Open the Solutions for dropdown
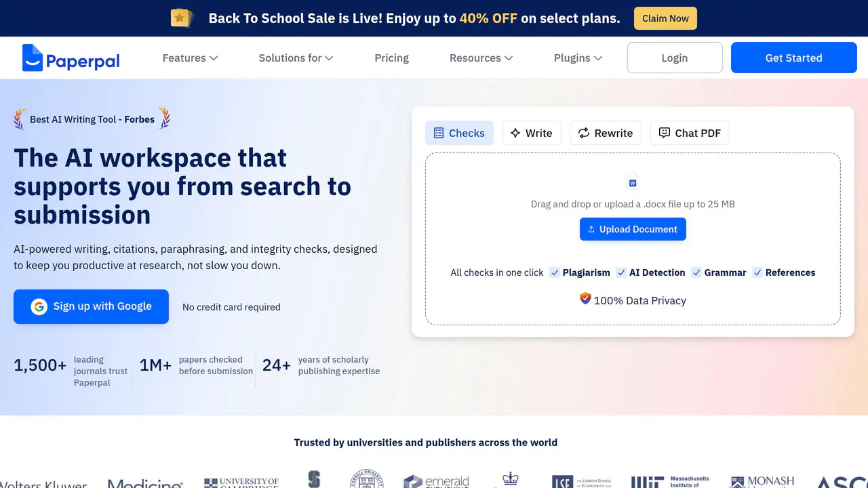 coord(296,58)
